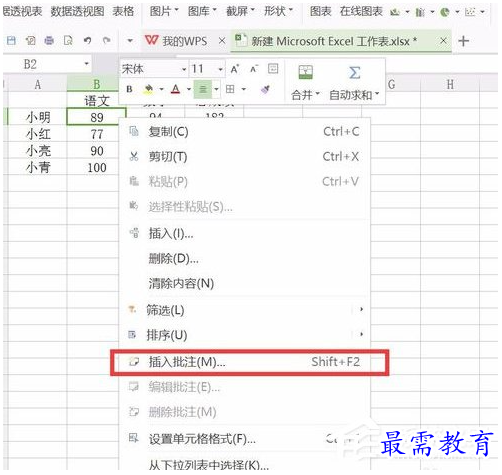This screenshot has width=502, height=475.
Task: Click the increase font size icon
Action: point(234,69)
